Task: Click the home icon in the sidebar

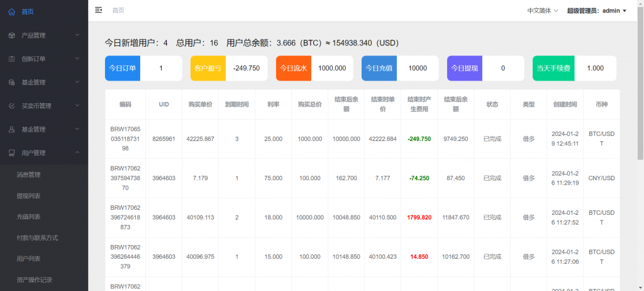Action: [11, 12]
